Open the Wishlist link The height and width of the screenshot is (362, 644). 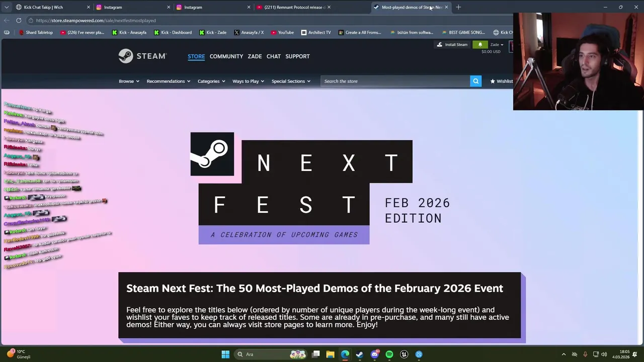coord(502,81)
